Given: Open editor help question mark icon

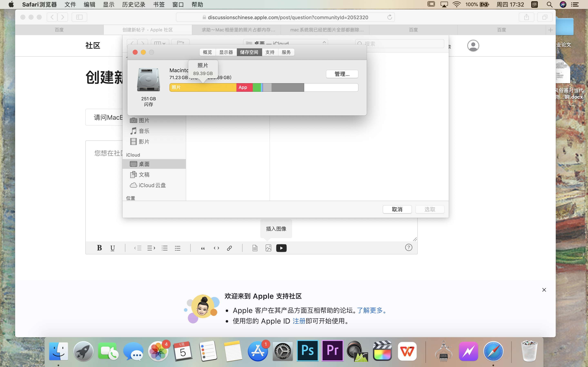Looking at the screenshot, I should click(409, 247).
